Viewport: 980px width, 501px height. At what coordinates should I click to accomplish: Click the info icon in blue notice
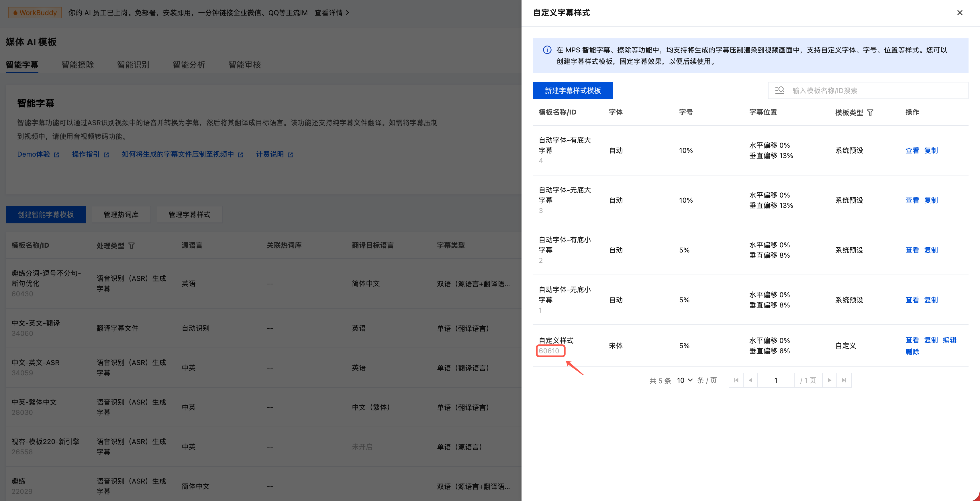(x=547, y=50)
